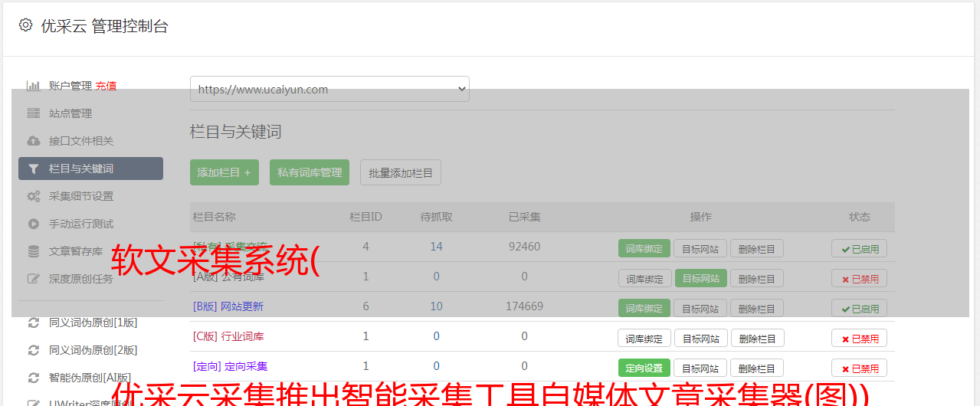Viewport: 980px width, 406px height.
Task: Click 词库绑定 for [C版] 行业词库
Action: pyautogui.click(x=644, y=338)
